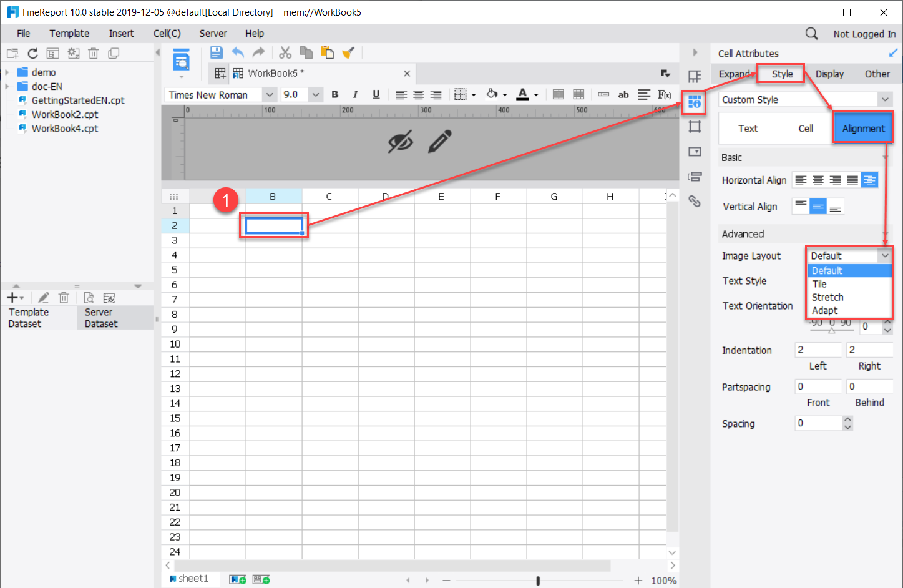The image size is (903, 588).
Task: Switch to the Display tab in Cell Attributes
Action: [x=829, y=74]
